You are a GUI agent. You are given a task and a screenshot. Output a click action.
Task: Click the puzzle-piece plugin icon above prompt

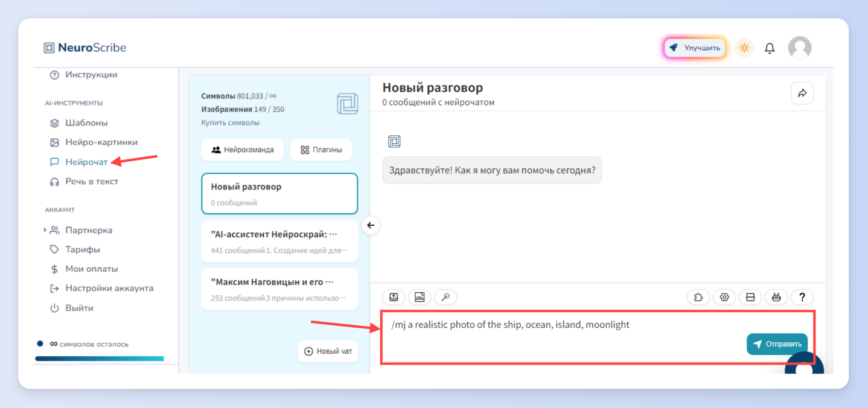pyautogui.click(x=698, y=297)
